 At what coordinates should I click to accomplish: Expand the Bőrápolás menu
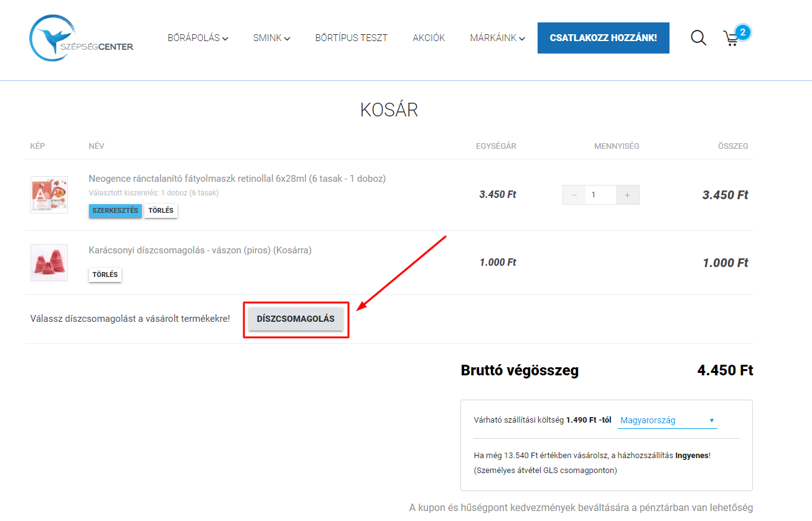coord(197,38)
